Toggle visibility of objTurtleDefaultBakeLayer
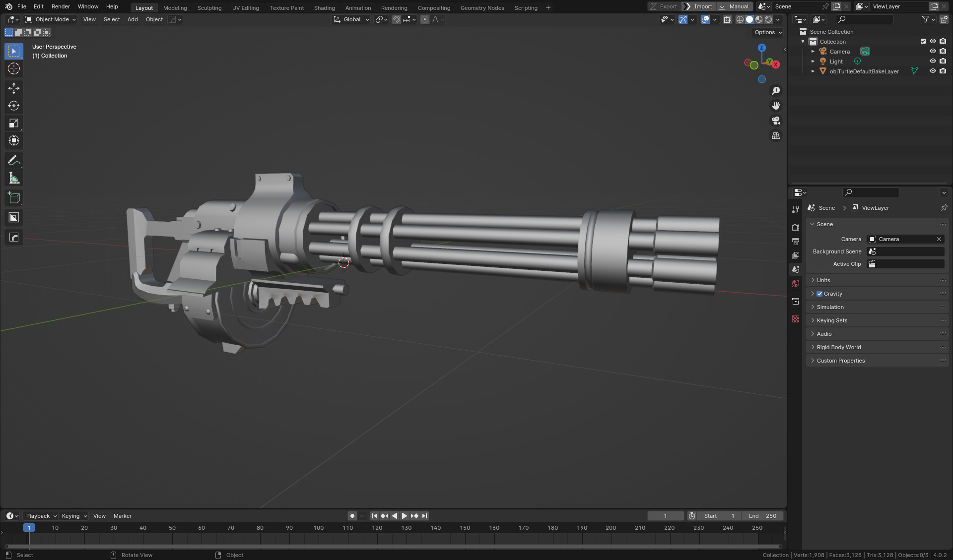This screenshot has height=560, width=953. click(x=933, y=71)
